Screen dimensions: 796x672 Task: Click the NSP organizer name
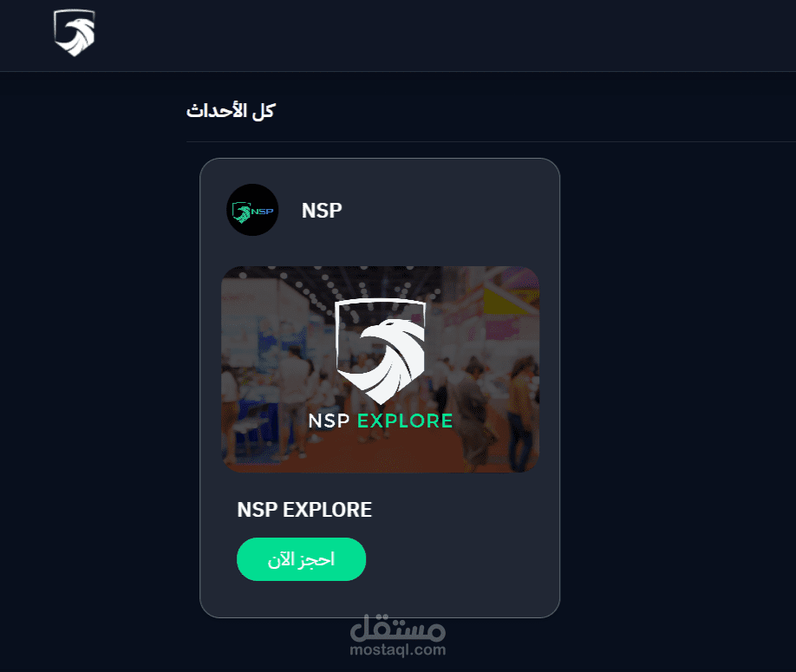tap(322, 210)
